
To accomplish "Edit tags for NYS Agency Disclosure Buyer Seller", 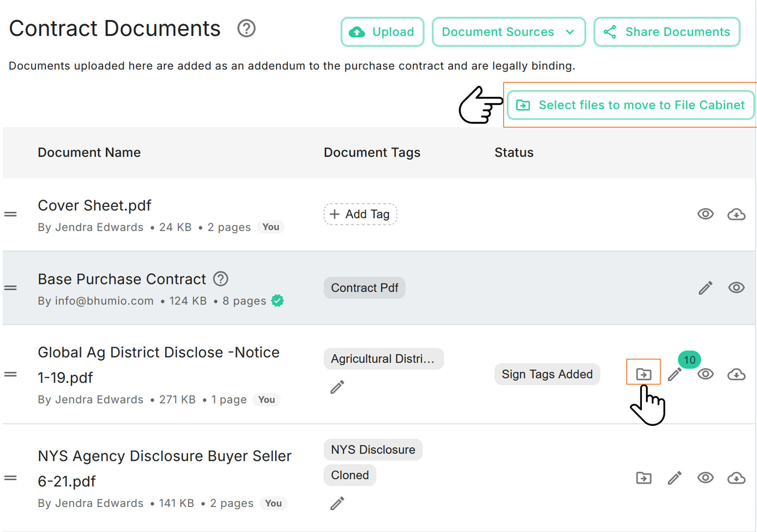I will click(338, 503).
